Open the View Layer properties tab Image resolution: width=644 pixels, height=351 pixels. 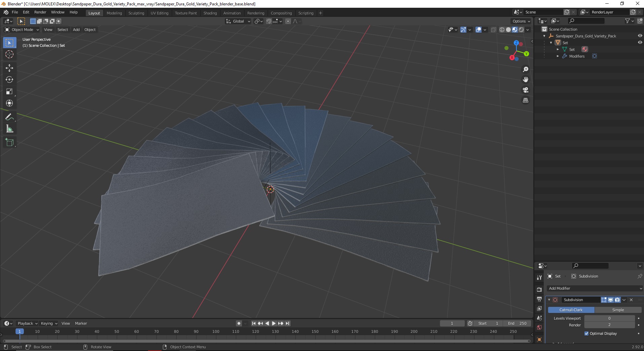539,309
